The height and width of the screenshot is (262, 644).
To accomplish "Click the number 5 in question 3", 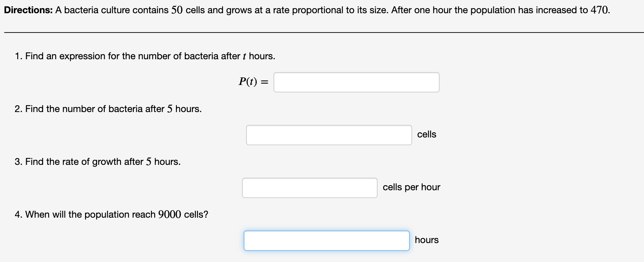I will point(149,162).
